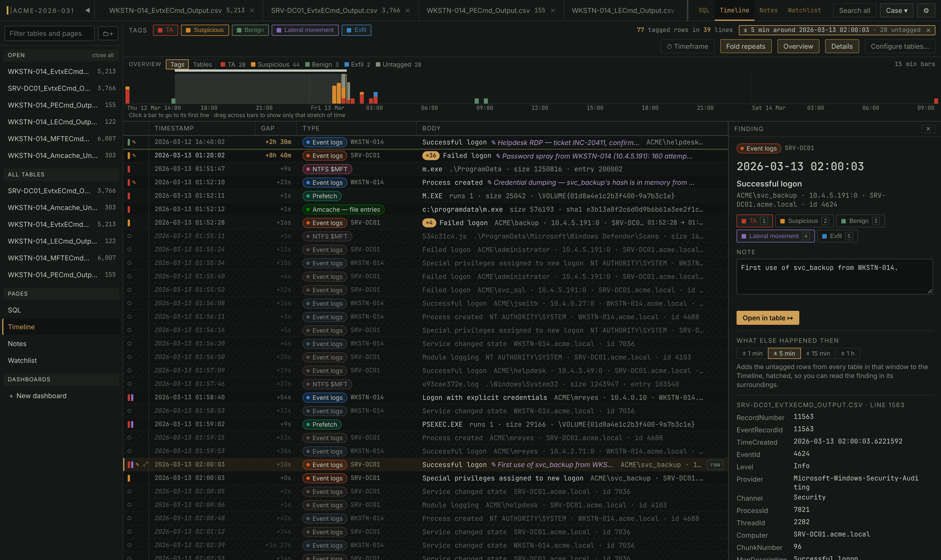This screenshot has width=941, height=560.
Task: Create a New dashboard
Action: [x=37, y=396]
